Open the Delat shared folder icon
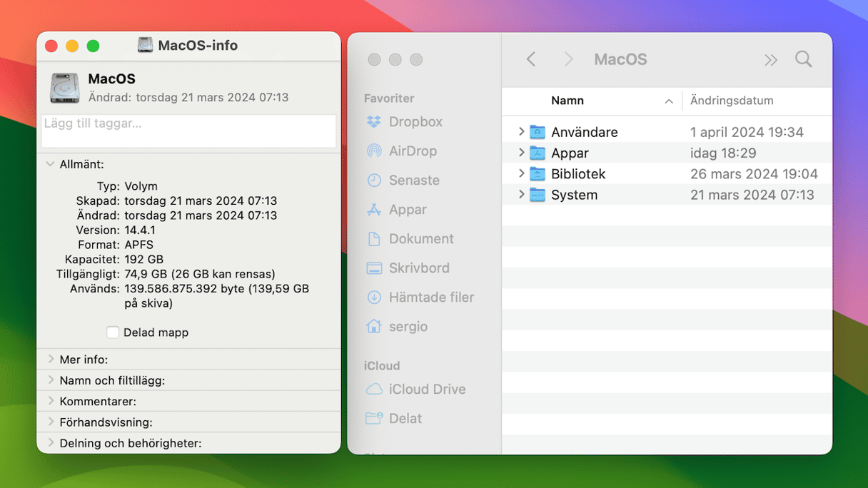 click(x=374, y=419)
